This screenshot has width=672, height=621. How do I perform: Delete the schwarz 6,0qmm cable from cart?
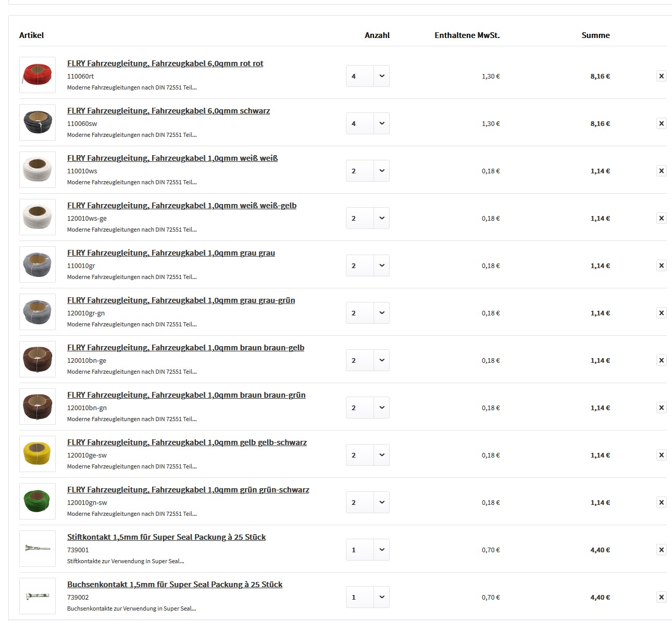tap(661, 123)
